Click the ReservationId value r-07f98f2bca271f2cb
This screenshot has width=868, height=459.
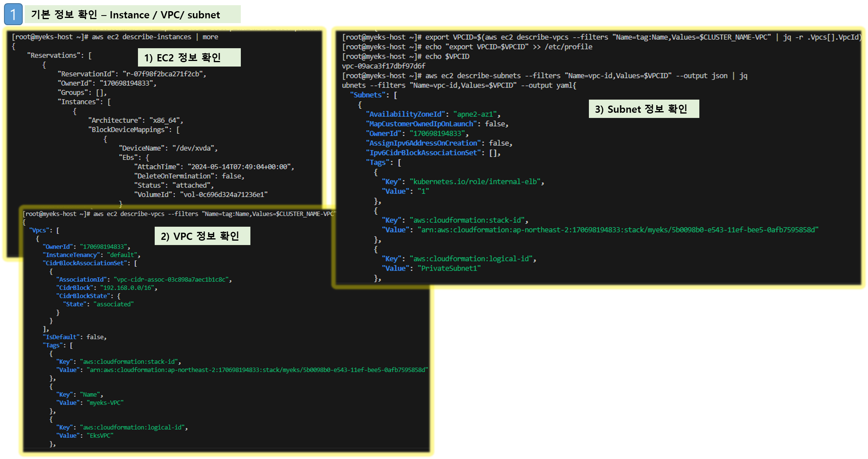[x=163, y=74]
